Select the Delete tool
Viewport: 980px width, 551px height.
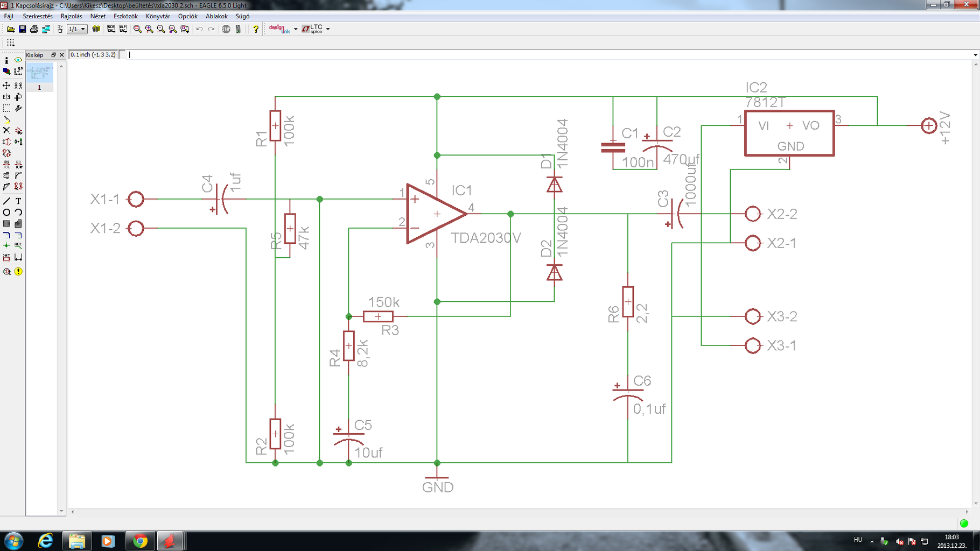pyautogui.click(x=6, y=131)
